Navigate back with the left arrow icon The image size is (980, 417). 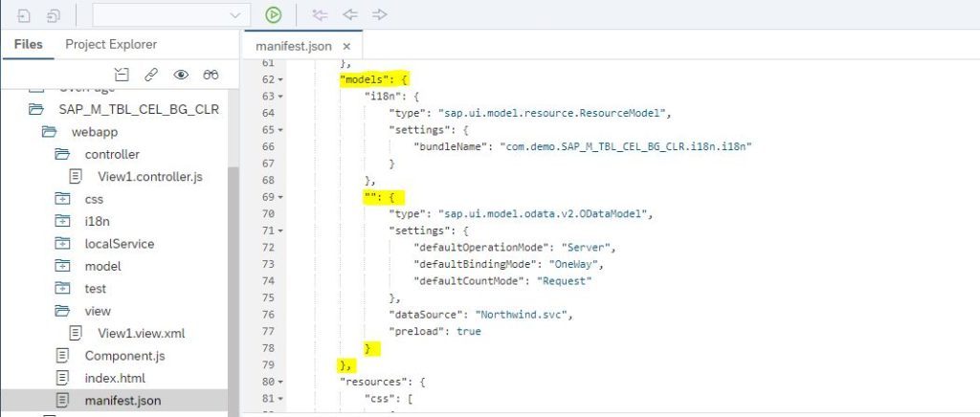click(x=350, y=15)
